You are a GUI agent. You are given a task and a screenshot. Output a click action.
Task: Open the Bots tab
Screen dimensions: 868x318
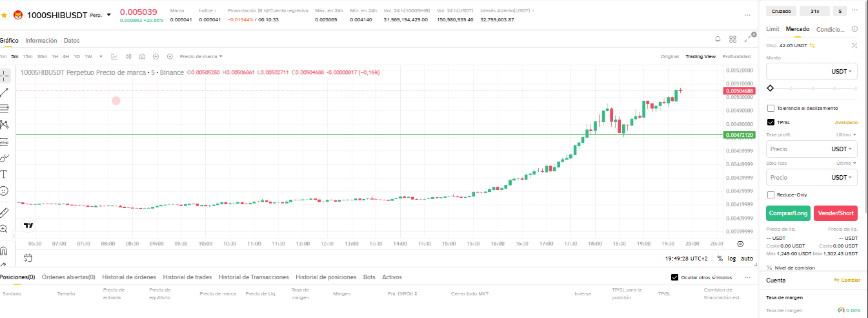click(369, 277)
